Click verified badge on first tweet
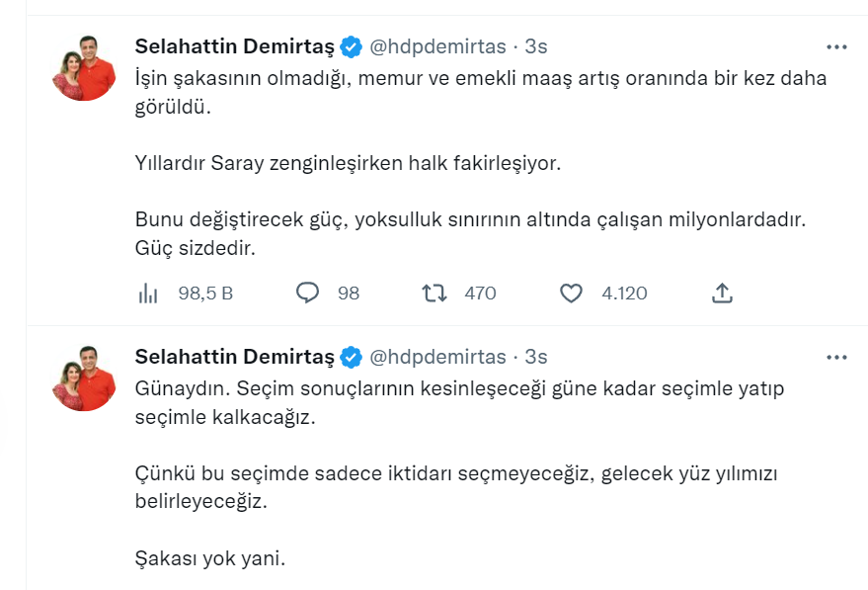The image size is (868, 590). [351, 46]
